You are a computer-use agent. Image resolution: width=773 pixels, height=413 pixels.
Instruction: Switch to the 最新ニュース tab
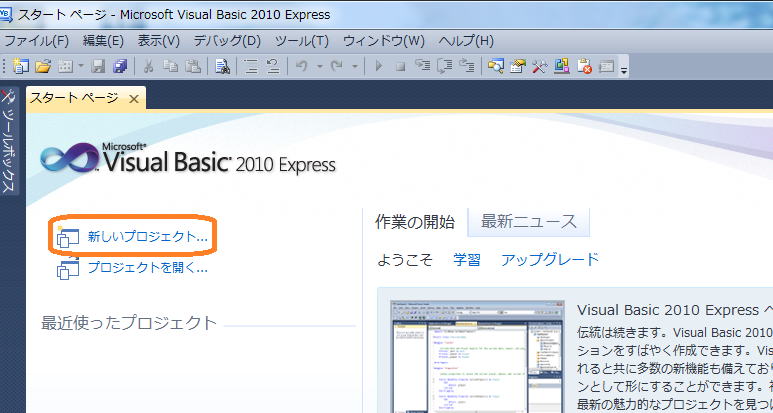[x=526, y=221]
